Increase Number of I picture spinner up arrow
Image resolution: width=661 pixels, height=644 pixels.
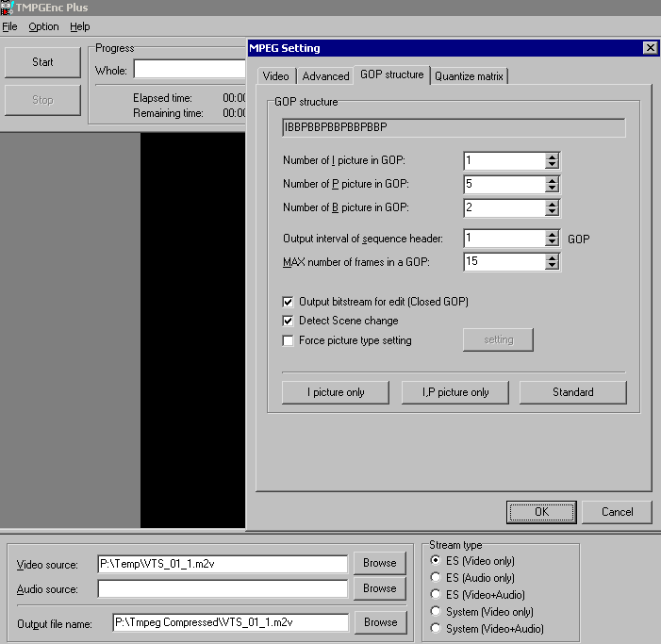(552, 157)
